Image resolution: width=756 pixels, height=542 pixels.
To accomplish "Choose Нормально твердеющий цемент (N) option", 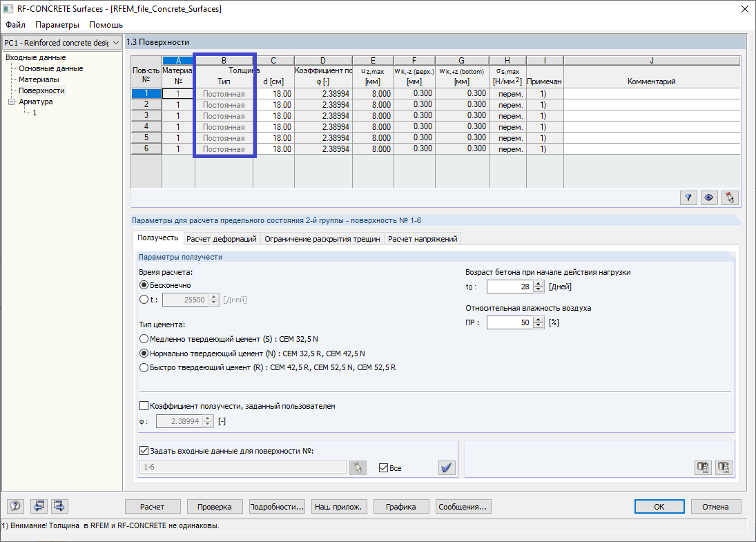I will pyautogui.click(x=144, y=354).
